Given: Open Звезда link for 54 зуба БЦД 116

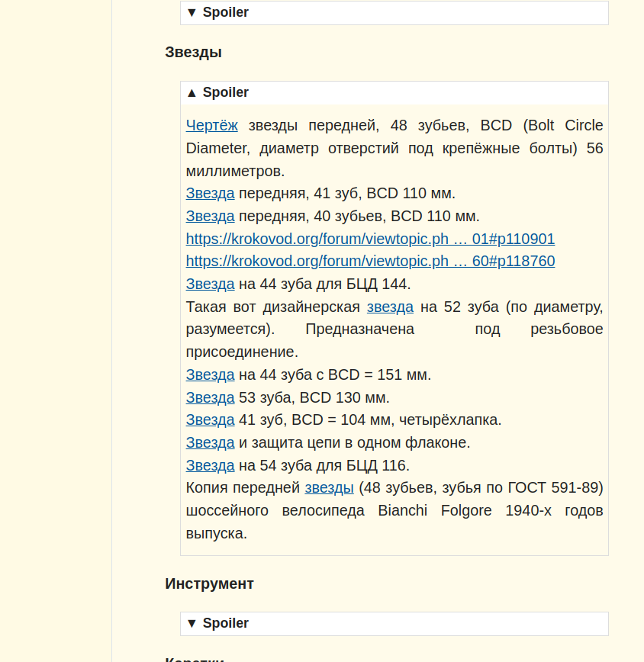Looking at the screenshot, I should click(x=210, y=465).
